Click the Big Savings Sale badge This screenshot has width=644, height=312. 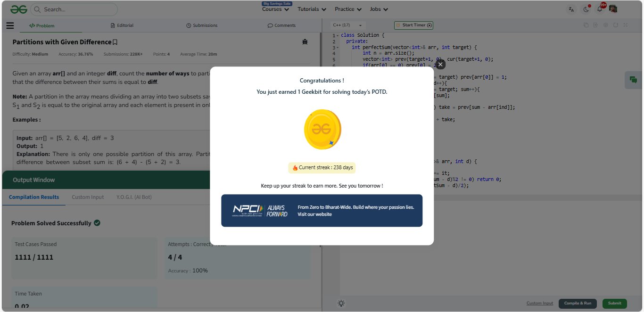click(x=277, y=3)
